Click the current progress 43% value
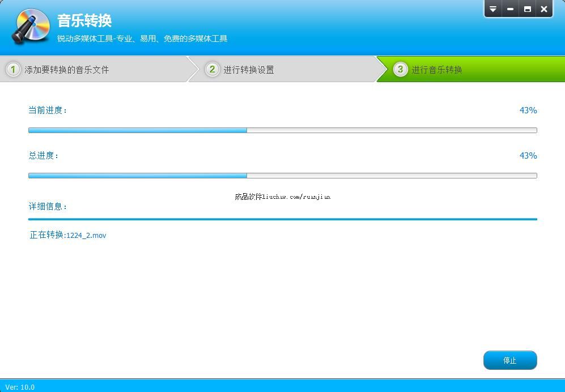 click(528, 110)
